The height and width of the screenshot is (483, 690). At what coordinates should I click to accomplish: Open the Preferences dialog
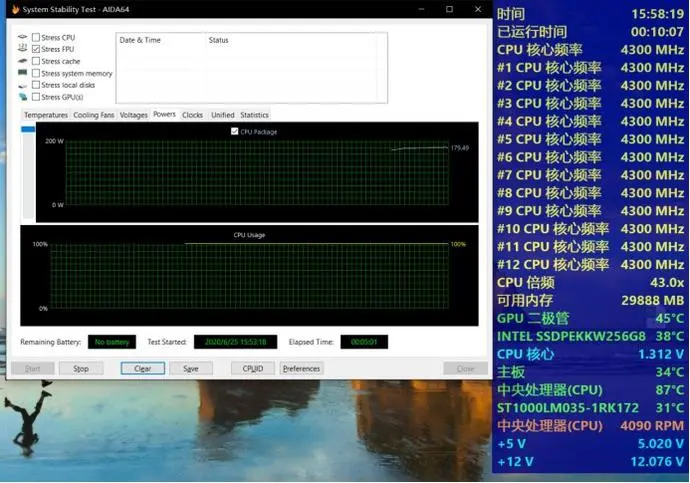coord(301,369)
